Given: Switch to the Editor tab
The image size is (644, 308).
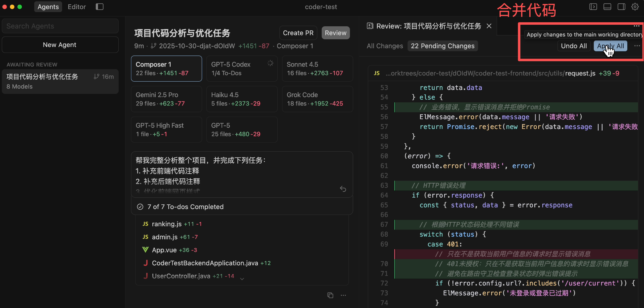Looking at the screenshot, I should coord(77,7).
